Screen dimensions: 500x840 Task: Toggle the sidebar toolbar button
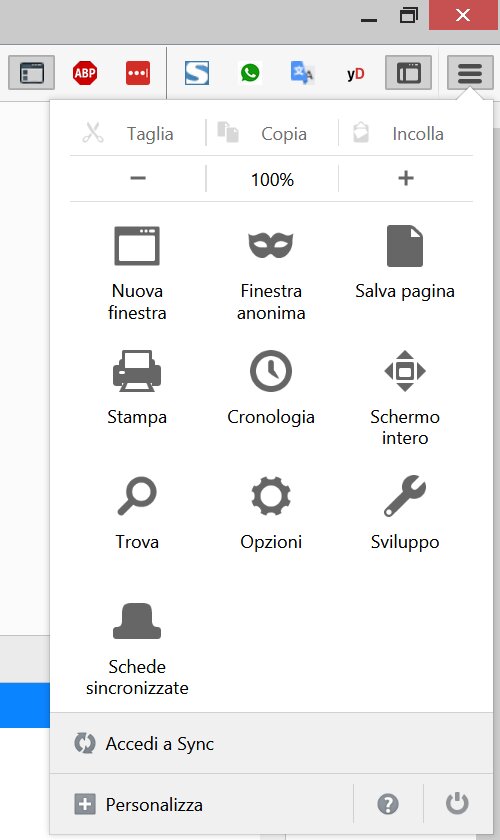coord(408,73)
